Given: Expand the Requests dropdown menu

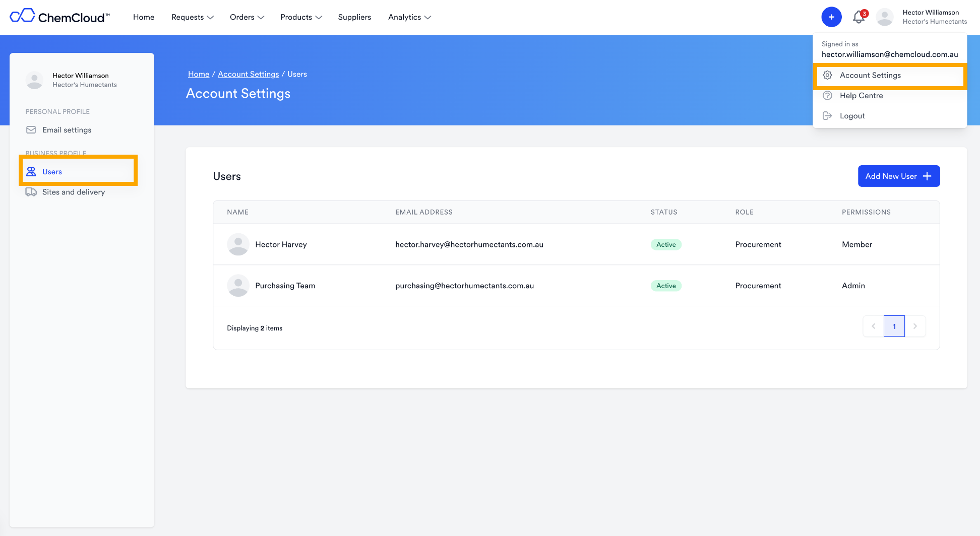Looking at the screenshot, I should click(x=193, y=17).
